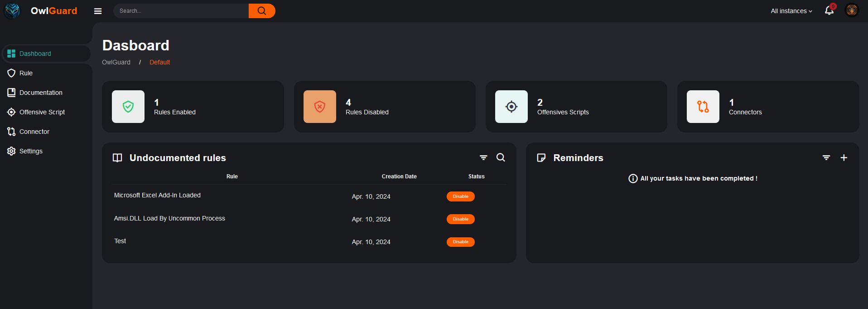This screenshot has height=309, width=868.
Task: Click the Offensives Scripts target icon
Action: point(511,107)
